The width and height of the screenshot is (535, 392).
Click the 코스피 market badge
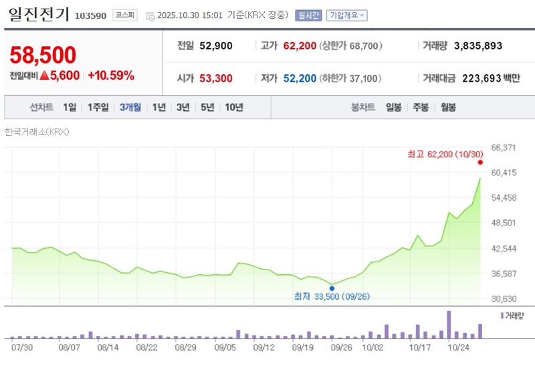[x=125, y=15]
